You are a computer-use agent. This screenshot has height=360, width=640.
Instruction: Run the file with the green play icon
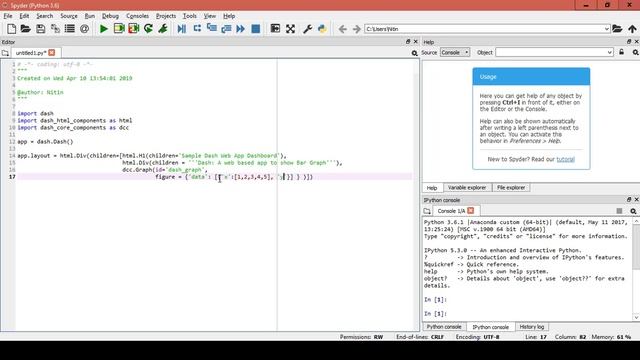coord(104,29)
